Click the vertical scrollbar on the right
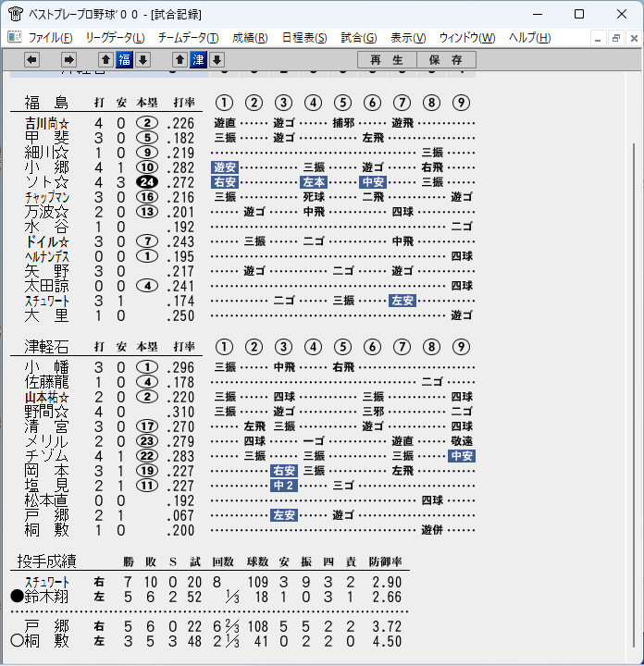 tap(634, 395)
